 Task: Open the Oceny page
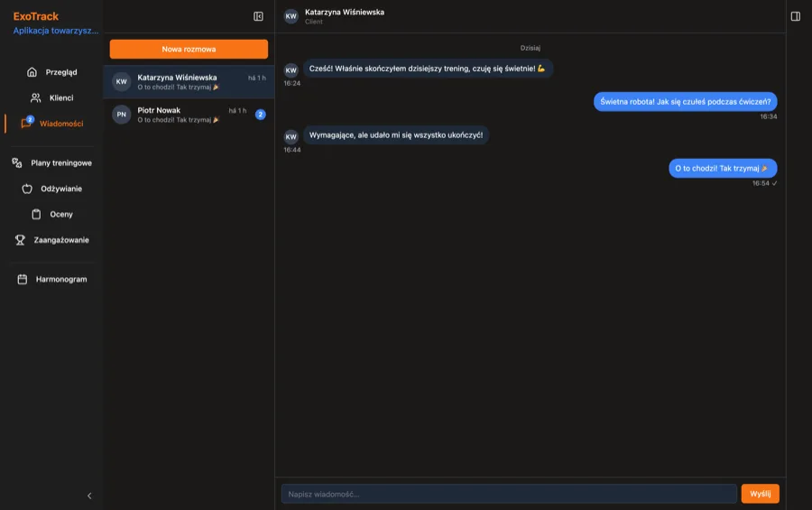(51, 214)
